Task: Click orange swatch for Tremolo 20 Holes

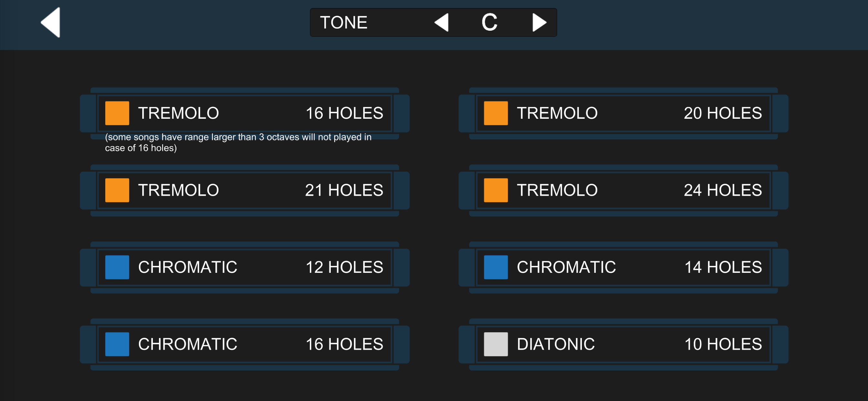Action: pos(496,113)
